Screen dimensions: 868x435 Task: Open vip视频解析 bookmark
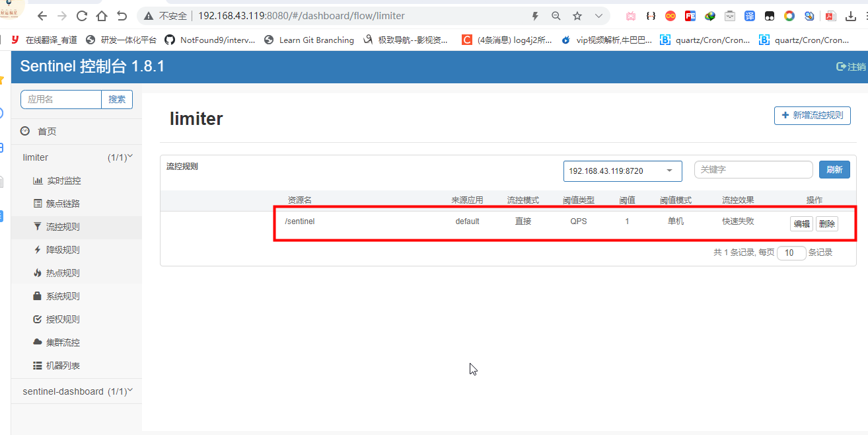click(606, 40)
